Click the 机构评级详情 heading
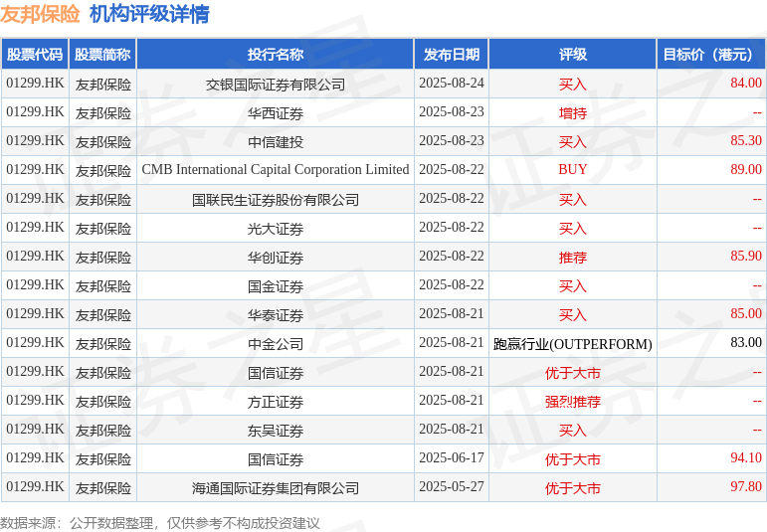 click(x=149, y=13)
